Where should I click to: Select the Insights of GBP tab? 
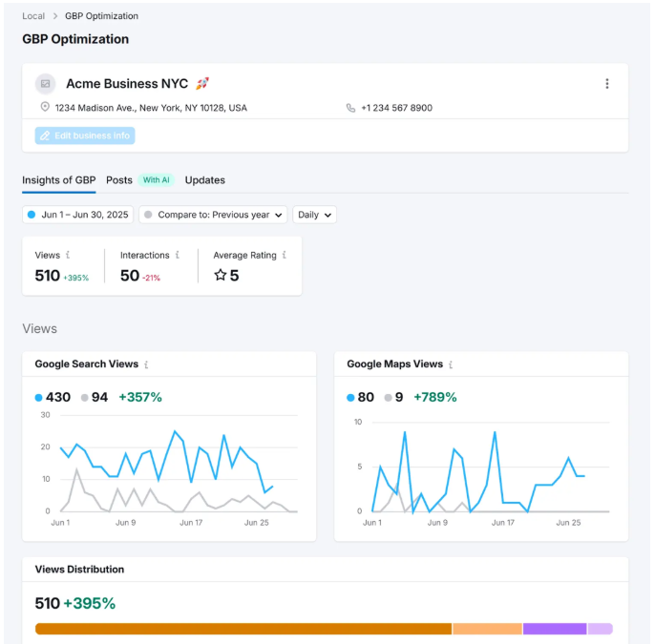click(58, 180)
